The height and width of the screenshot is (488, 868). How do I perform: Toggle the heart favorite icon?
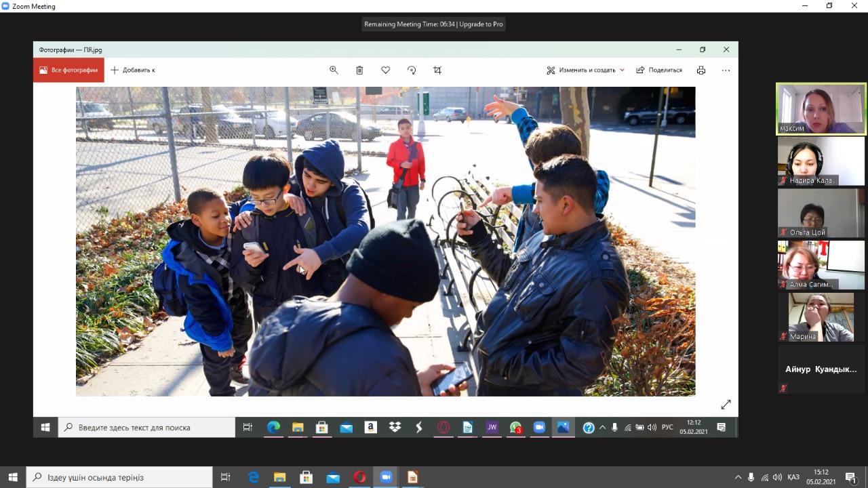pos(385,70)
